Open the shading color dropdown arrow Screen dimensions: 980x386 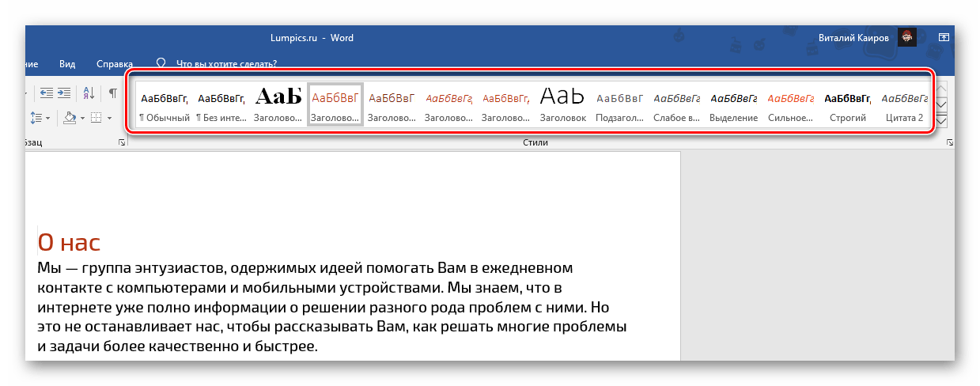pyautogui.click(x=81, y=119)
